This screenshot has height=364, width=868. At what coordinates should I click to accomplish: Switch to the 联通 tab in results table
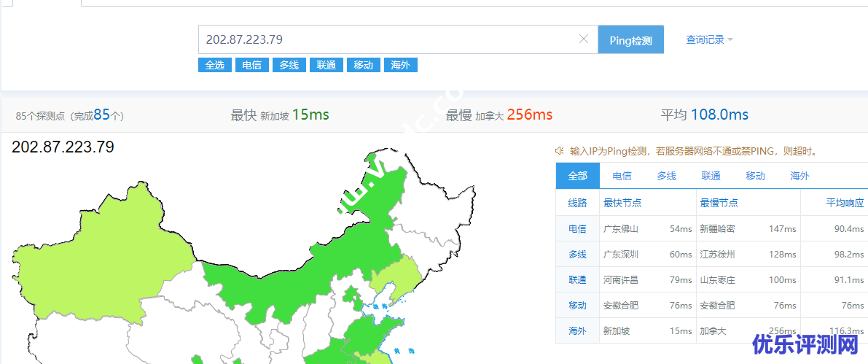click(711, 176)
